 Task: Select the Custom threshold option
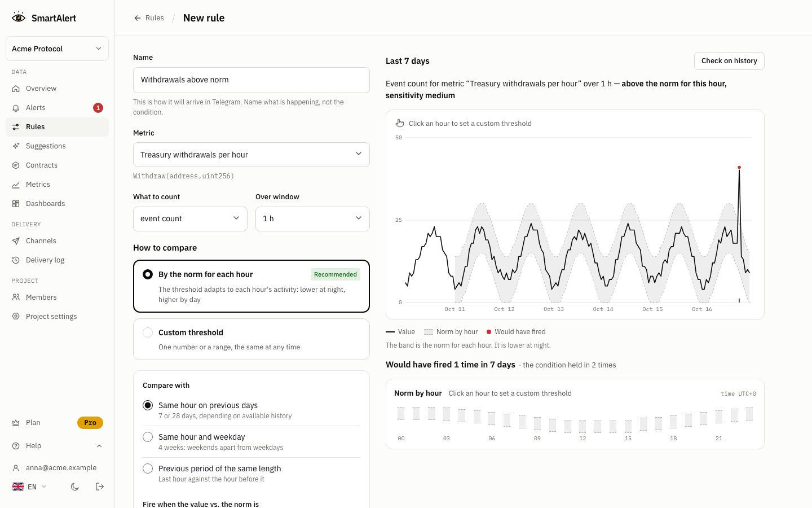click(x=251, y=339)
